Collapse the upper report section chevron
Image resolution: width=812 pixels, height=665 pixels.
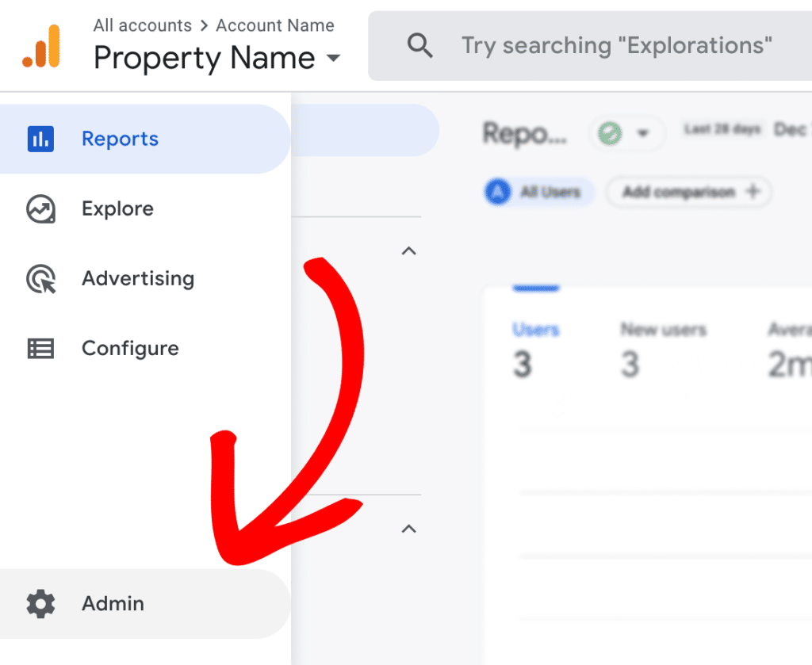click(x=408, y=250)
